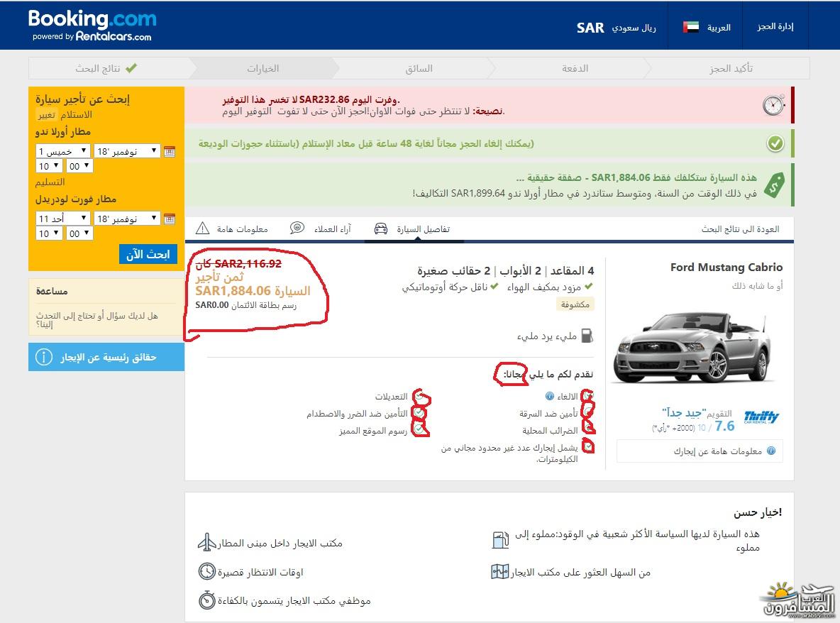The height and width of the screenshot is (623, 840).
Task: Click إدارة الحجز manage booking link
Action: (x=775, y=27)
